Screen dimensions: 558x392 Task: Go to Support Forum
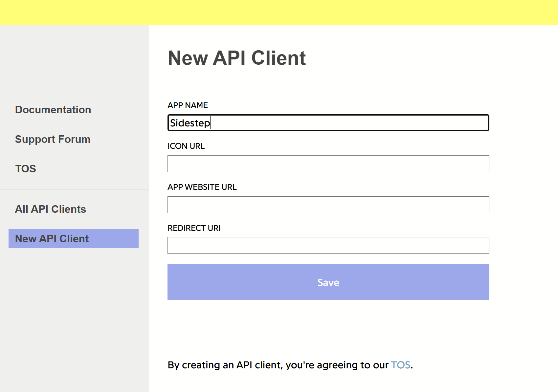tap(53, 139)
